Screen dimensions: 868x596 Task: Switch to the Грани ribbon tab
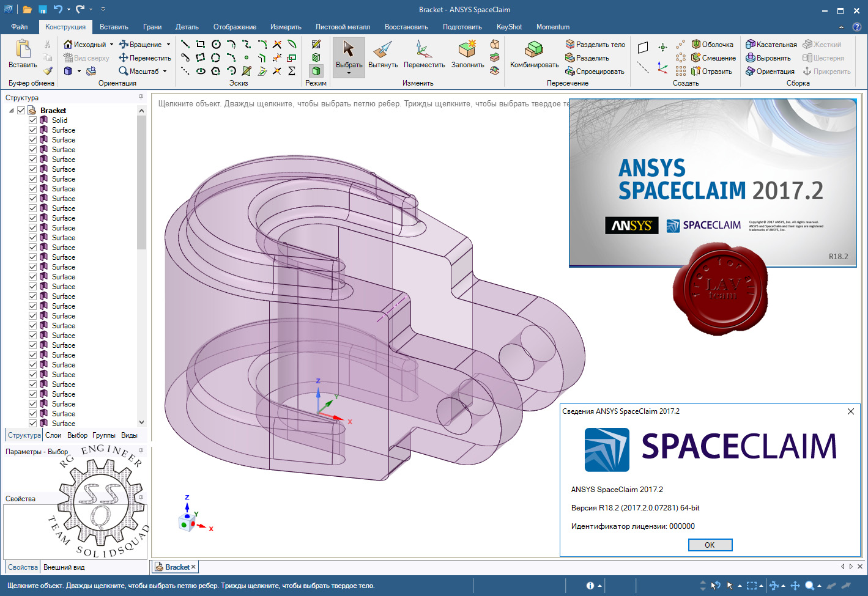[x=152, y=27]
